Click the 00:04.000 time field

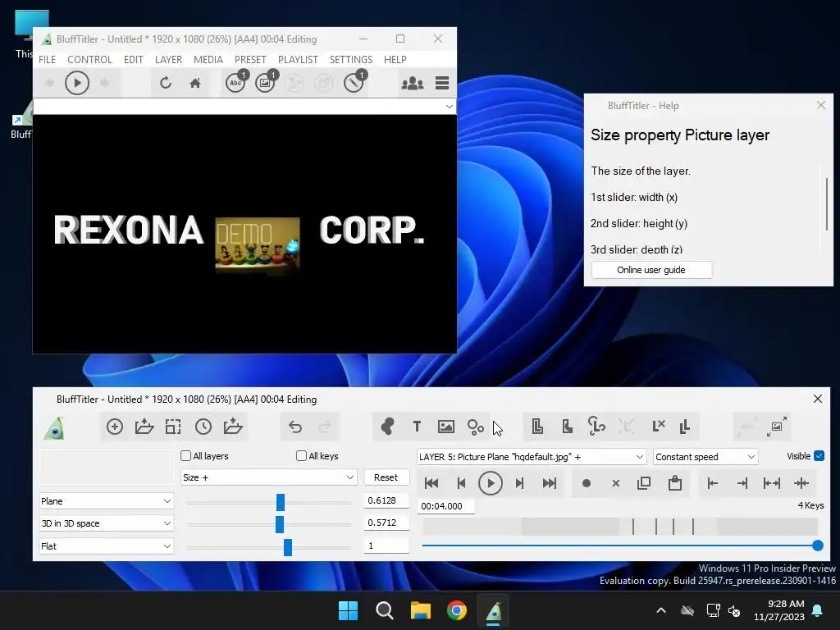click(x=445, y=506)
